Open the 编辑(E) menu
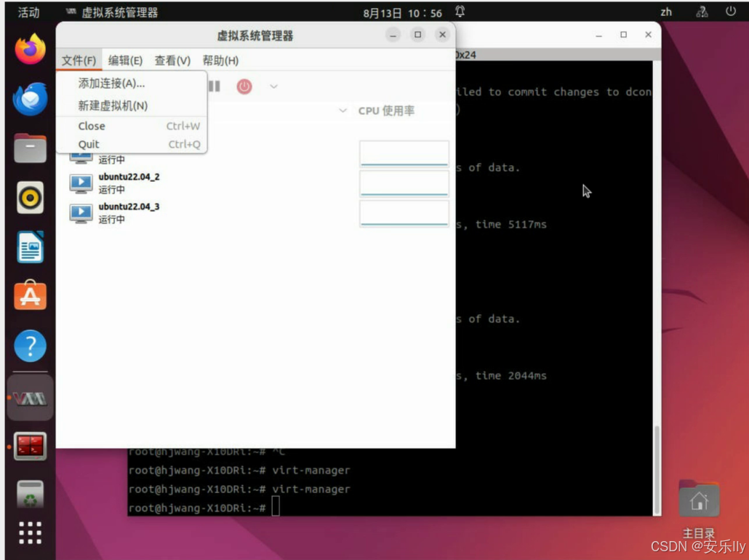749x560 pixels. [x=125, y=60]
